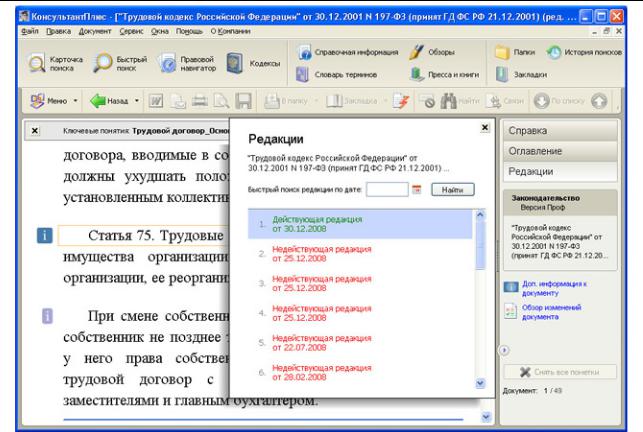The width and height of the screenshot is (643, 432).
Task: Open the Окна menu
Action: tap(160, 31)
